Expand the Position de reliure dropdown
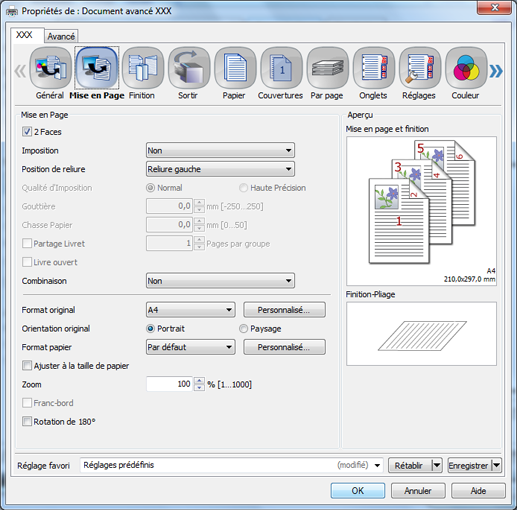Screen dimensions: 517x510 (x=220, y=169)
